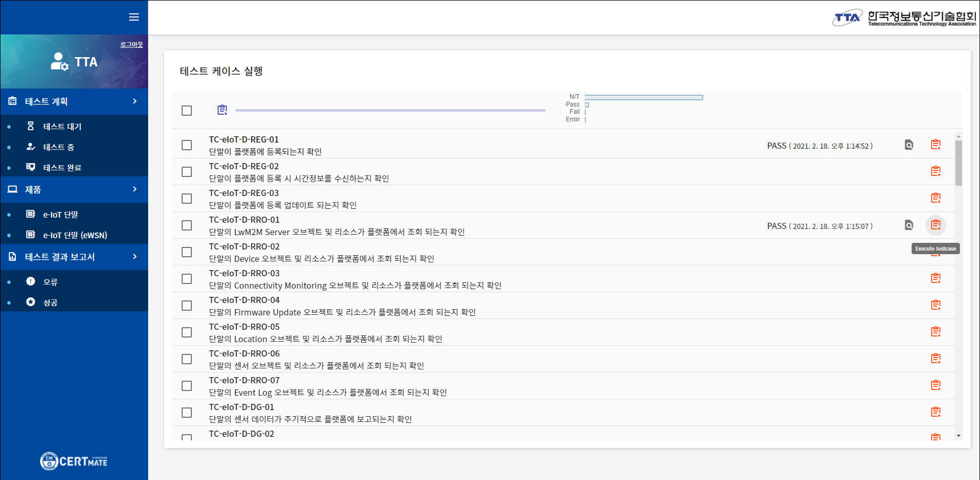The image size is (980, 480).
Task: Run the TC-eIoT-D-RRO-01 testcase icon
Action: point(935,225)
